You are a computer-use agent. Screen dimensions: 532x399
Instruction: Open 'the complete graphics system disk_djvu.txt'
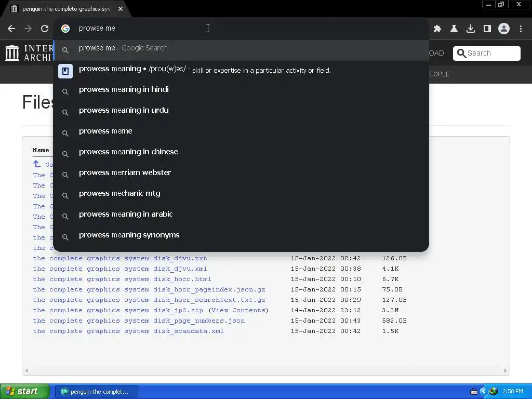(120, 258)
